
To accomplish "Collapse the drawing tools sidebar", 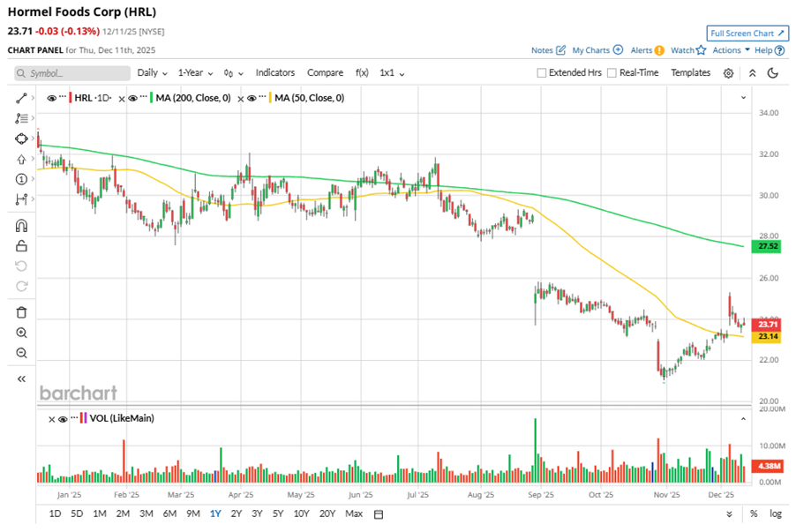I will coord(21,379).
